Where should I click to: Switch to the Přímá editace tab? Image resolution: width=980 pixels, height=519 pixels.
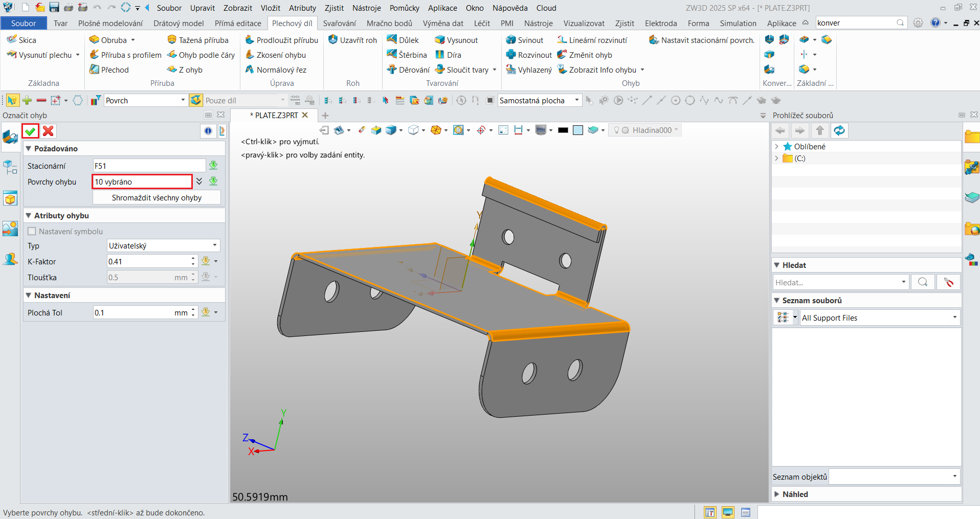coord(238,23)
